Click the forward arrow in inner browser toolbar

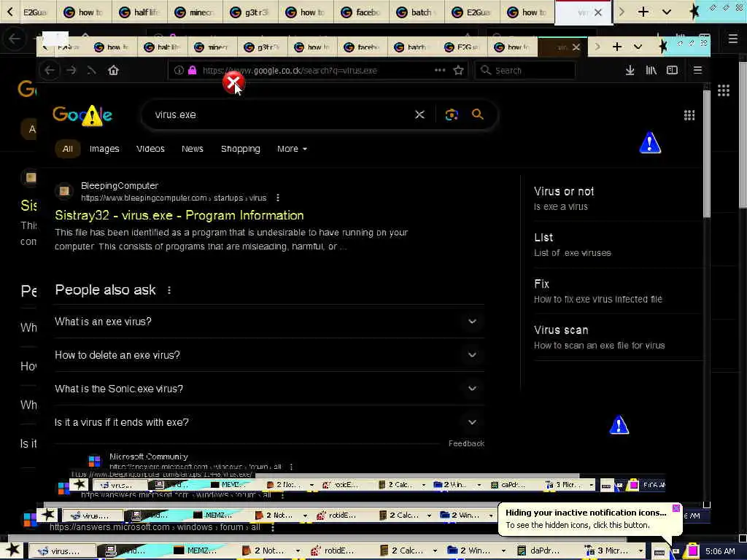71,71
